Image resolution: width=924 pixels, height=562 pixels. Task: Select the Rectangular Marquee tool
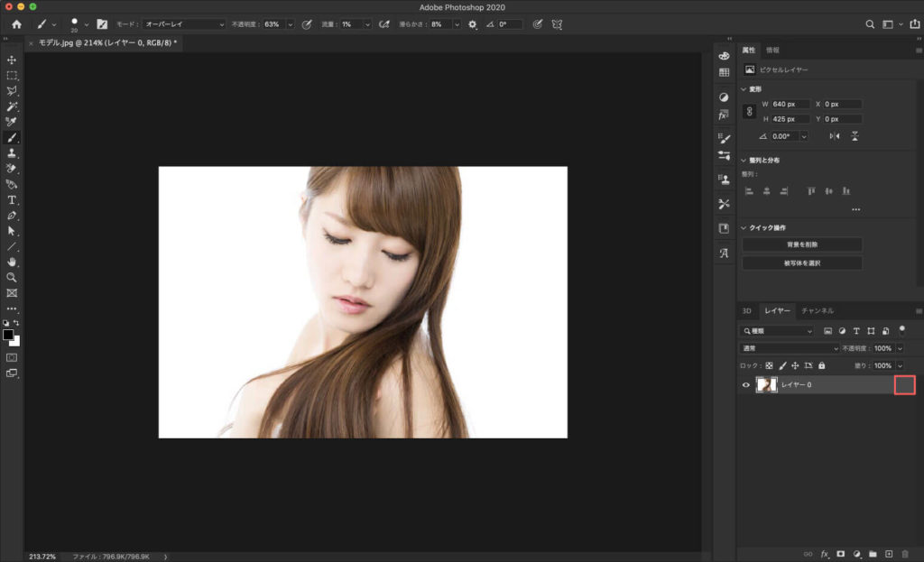[x=12, y=76]
